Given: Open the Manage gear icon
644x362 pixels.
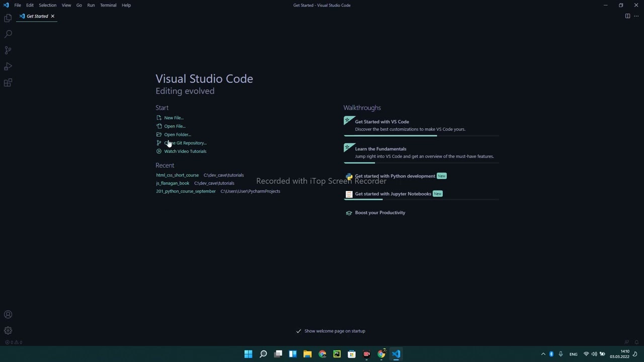Looking at the screenshot, I should [x=8, y=331].
